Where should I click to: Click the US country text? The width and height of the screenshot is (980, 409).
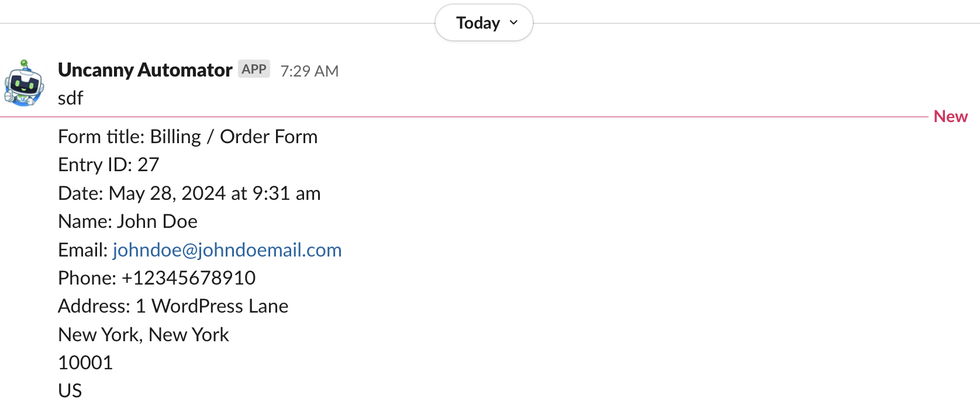(x=70, y=391)
